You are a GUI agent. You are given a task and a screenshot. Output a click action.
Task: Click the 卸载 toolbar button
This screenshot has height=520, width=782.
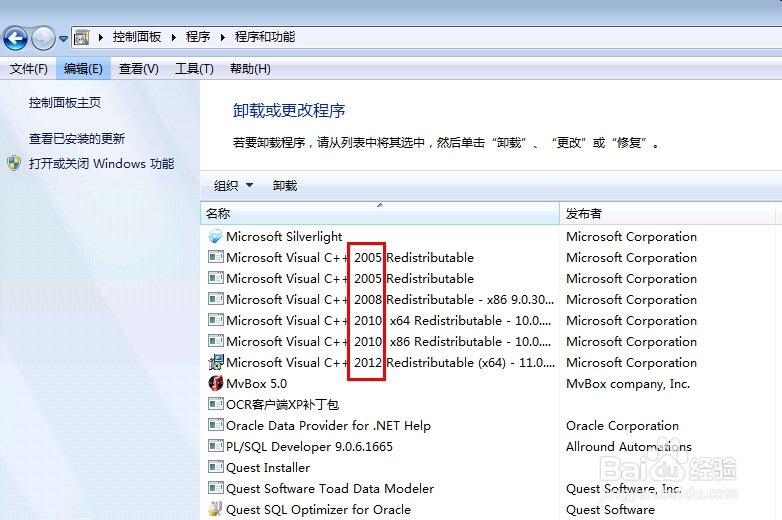point(285,186)
